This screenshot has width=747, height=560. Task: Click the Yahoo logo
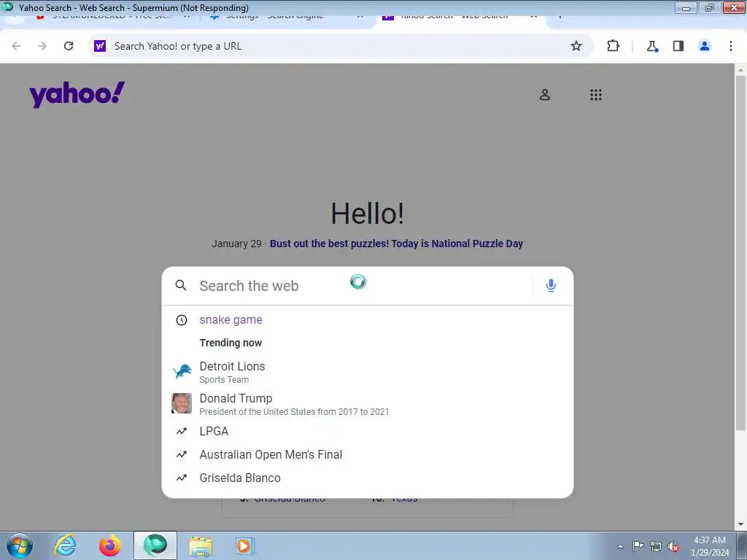77,94
